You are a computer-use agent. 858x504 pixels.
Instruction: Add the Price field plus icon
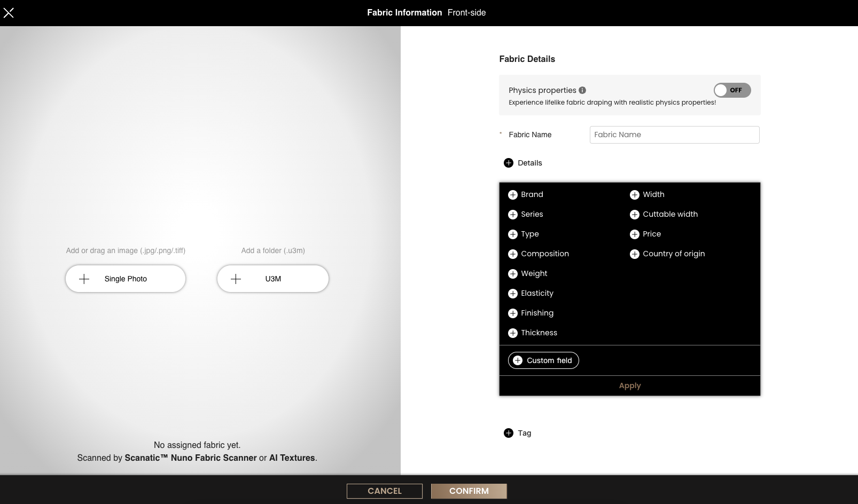[x=635, y=234]
